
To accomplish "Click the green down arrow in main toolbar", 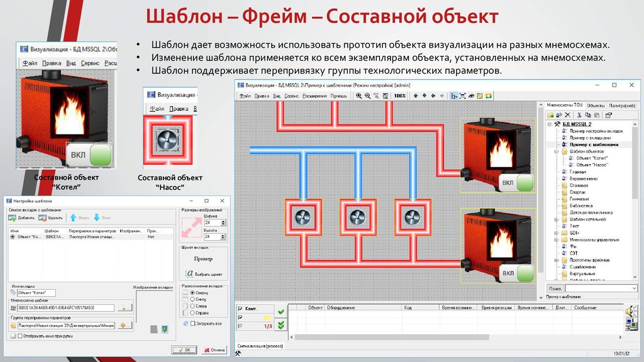I will 425,96.
